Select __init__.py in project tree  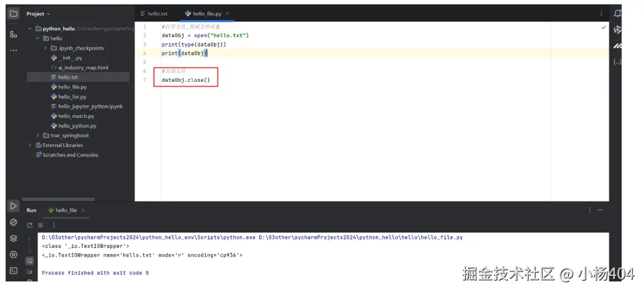coord(66,58)
